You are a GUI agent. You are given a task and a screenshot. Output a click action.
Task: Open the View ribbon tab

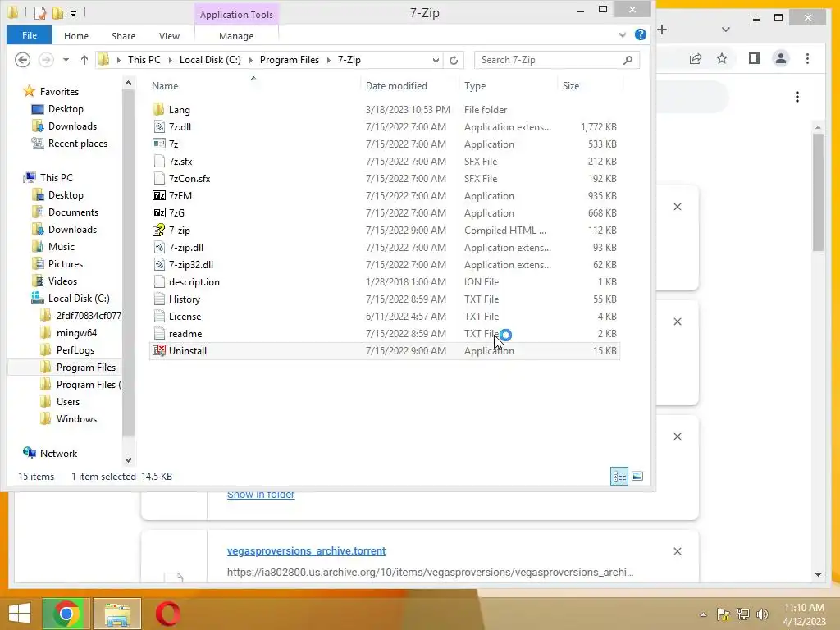(169, 36)
